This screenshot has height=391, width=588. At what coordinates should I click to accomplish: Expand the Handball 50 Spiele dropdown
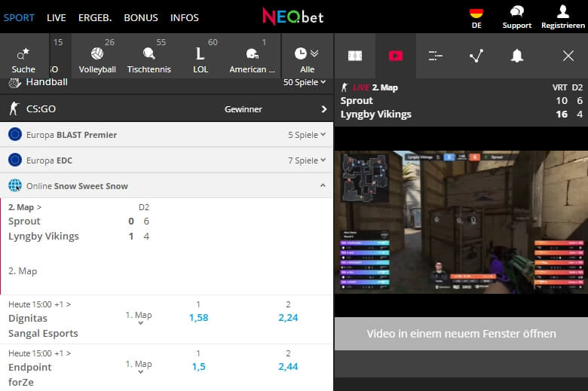304,82
